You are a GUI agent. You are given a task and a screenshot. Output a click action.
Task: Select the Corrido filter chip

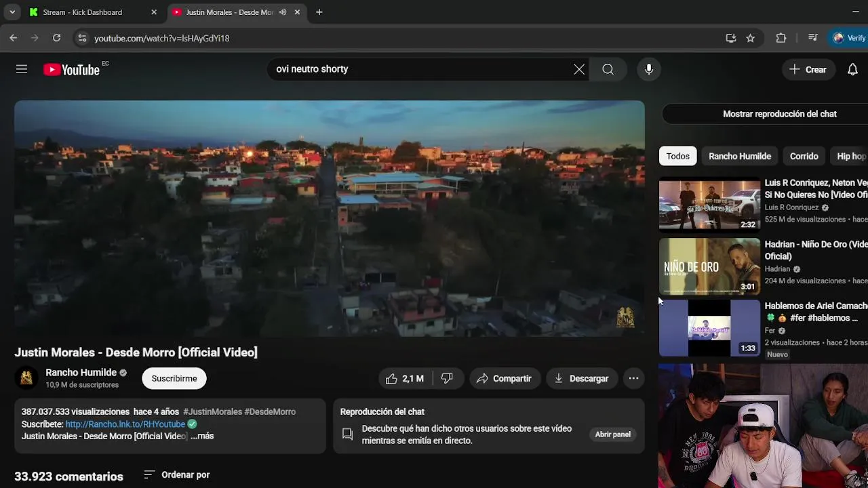pos(804,156)
